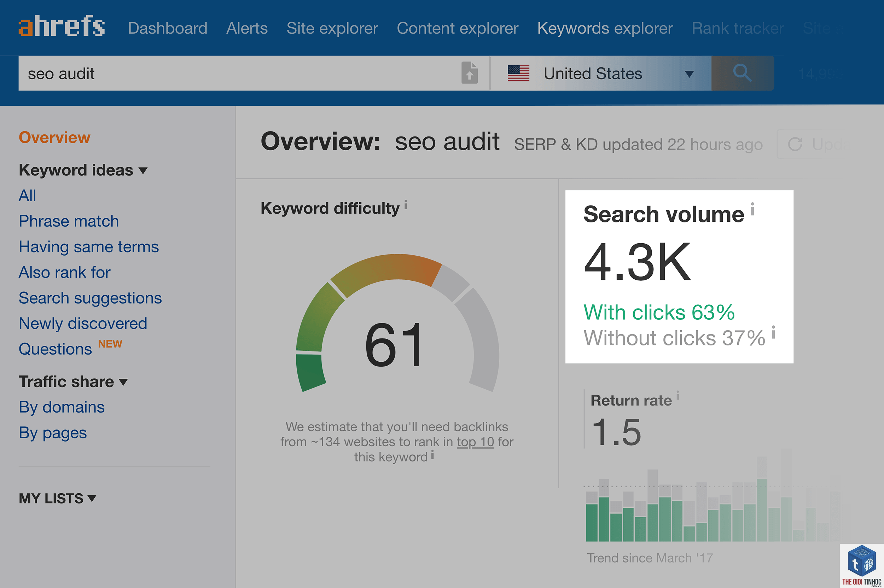Collapse the Traffic share section
884x588 pixels.
click(73, 382)
